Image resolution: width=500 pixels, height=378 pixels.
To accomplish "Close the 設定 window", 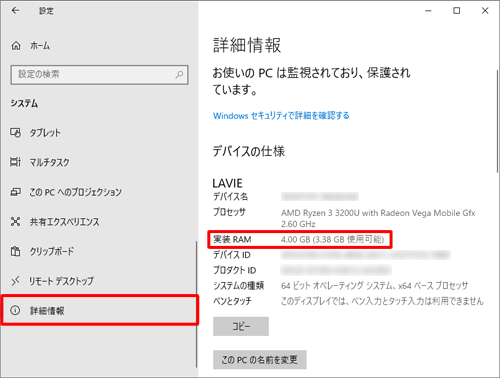I will (x=485, y=11).
